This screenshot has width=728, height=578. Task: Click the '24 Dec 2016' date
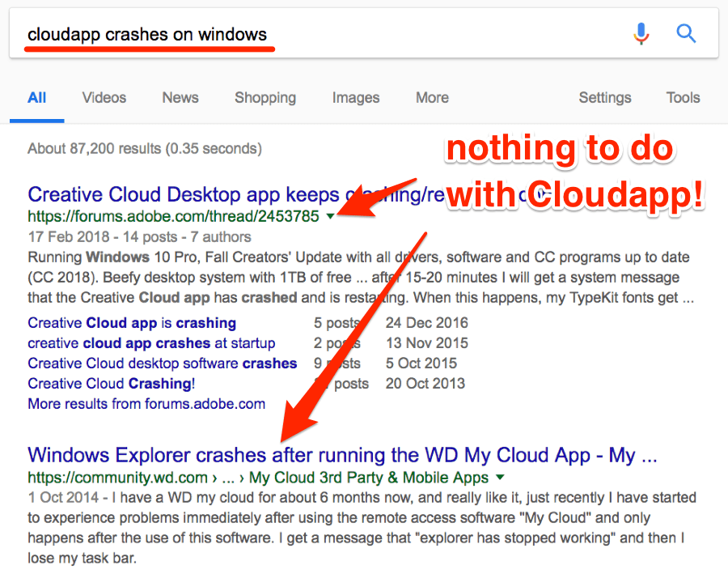[426, 323]
